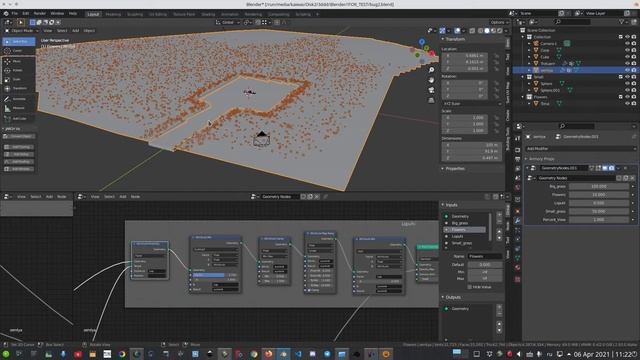Select the Scale tool
The height and width of the screenshot is (360, 640).
tap(19, 79)
